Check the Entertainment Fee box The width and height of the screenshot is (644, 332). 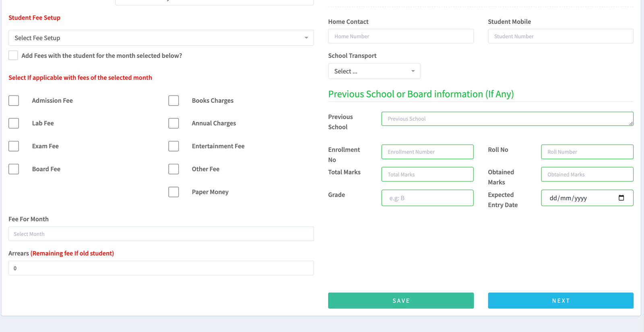173,146
